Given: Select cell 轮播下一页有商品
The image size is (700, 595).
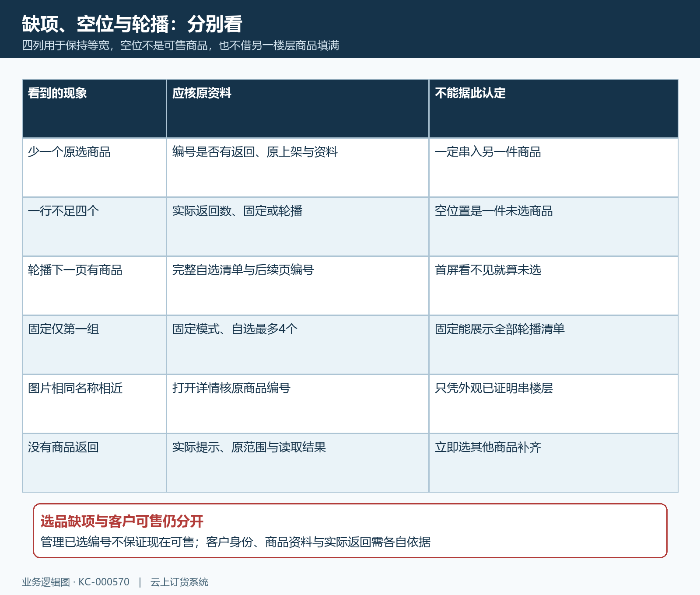Looking at the screenshot, I should coord(94,286).
